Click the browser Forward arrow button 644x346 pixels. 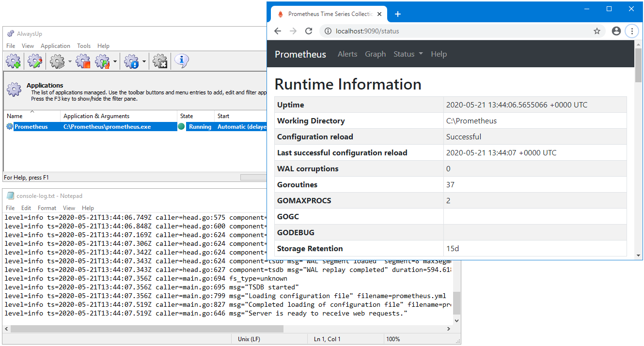point(293,31)
